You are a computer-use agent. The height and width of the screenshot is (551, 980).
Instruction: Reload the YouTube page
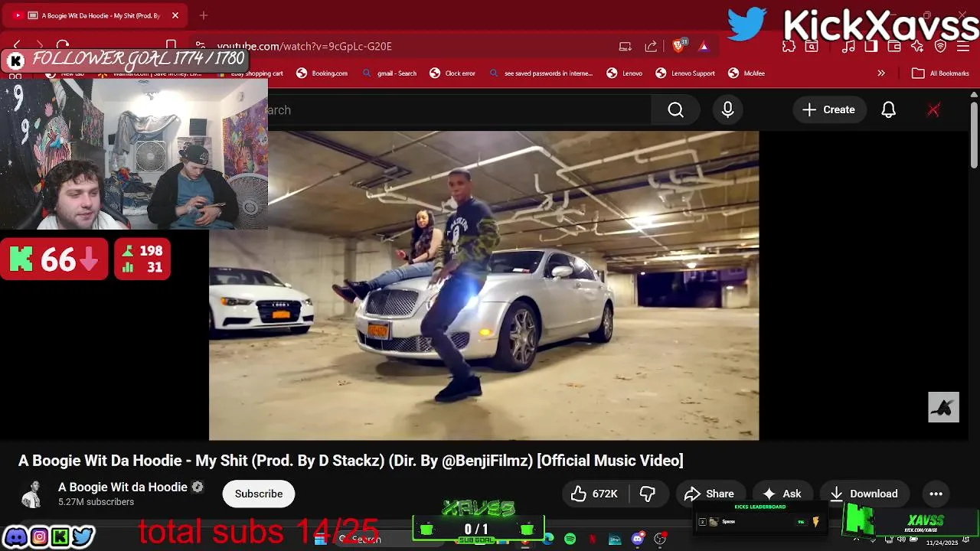coord(63,46)
